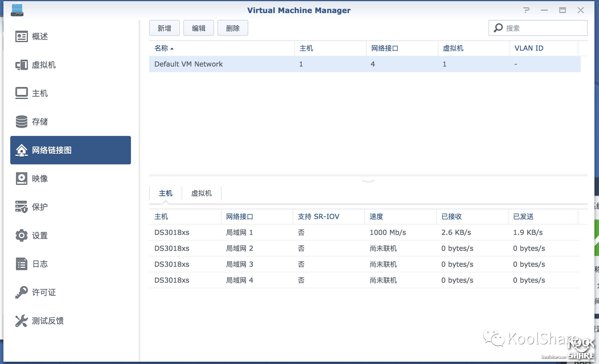The width and height of the screenshot is (599, 364).
Task: Open the 设置 settings gear icon
Action: pos(21,235)
